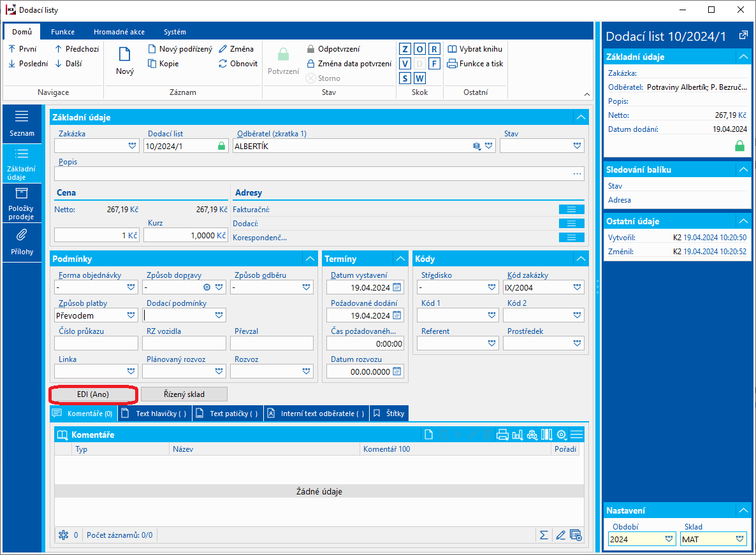Open the Funkce ribbon tab
Viewport: 756px width, 555px height.
[62, 32]
